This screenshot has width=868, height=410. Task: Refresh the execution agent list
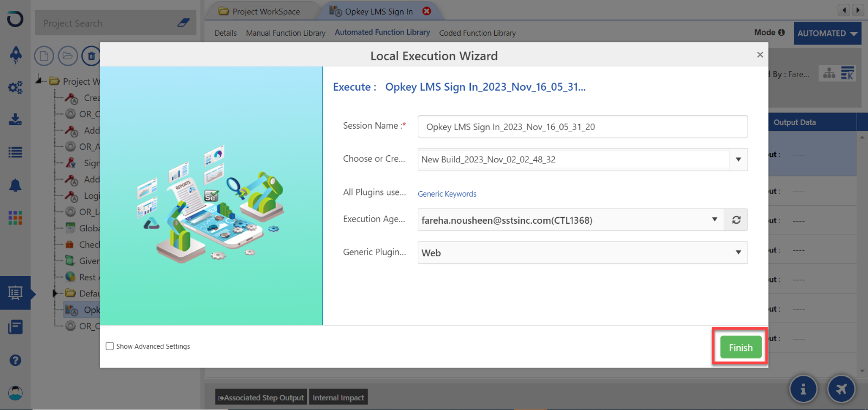click(x=736, y=220)
